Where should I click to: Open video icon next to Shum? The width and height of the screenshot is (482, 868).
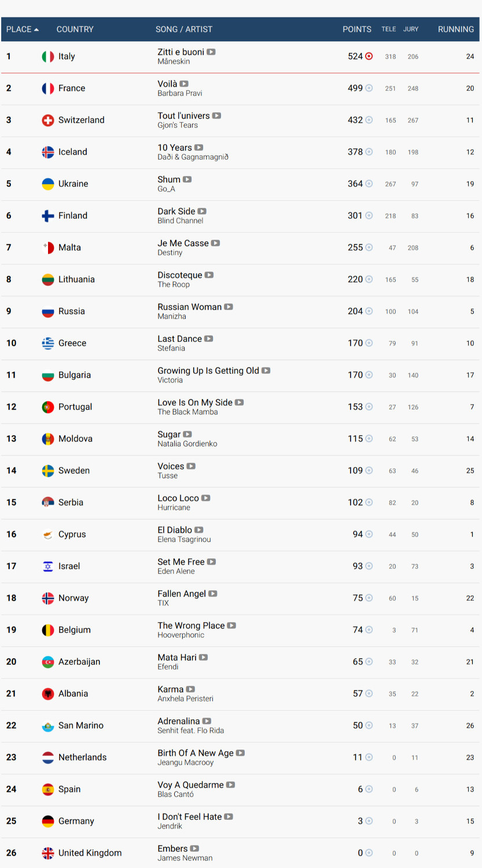(187, 179)
